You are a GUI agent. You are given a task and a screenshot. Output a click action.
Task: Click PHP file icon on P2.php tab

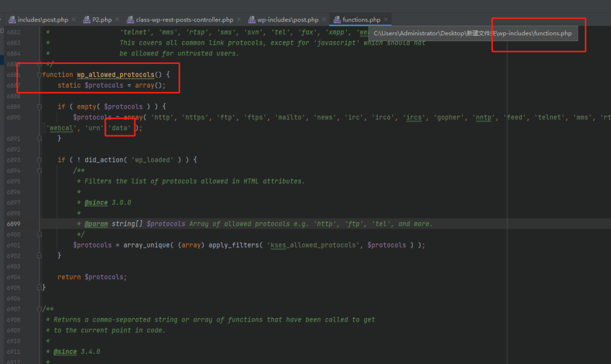[87, 20]
